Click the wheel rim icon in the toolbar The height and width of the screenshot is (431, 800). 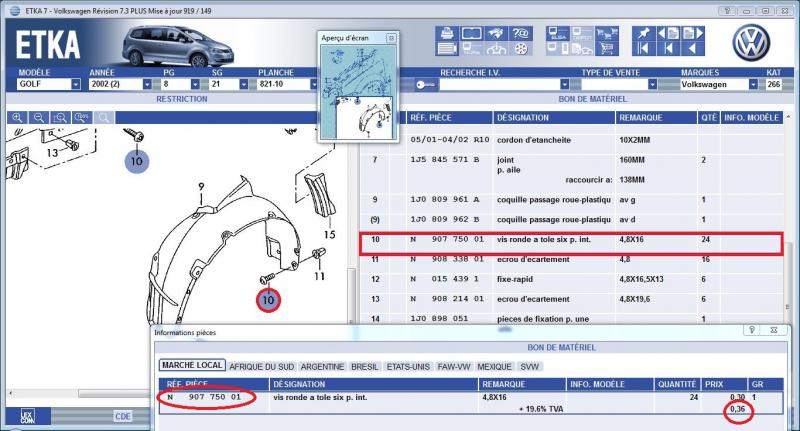(520, 49)
